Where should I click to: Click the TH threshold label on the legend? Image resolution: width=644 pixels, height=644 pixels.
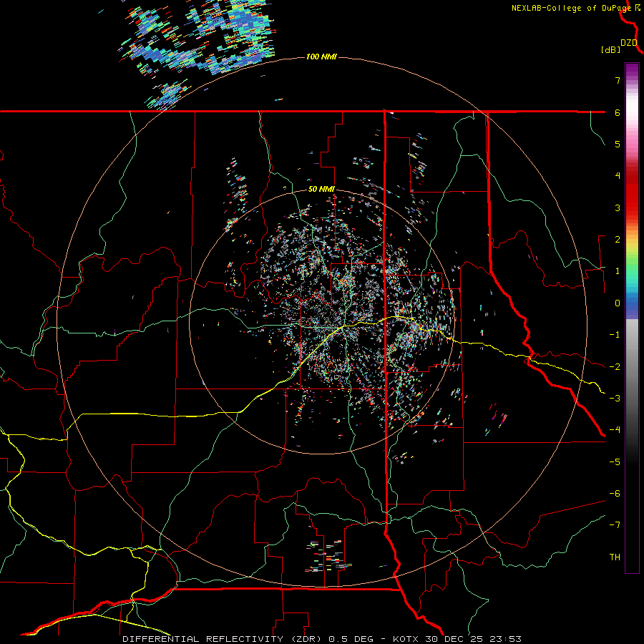[615, 557]
